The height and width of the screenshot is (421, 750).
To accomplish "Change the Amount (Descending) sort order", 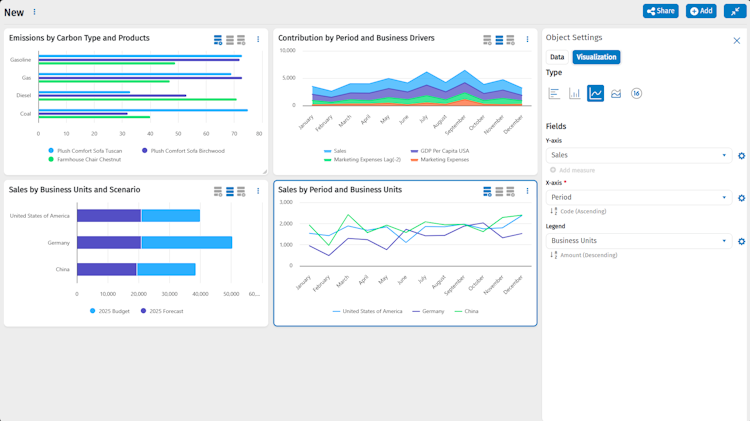I will coord(584,255).
